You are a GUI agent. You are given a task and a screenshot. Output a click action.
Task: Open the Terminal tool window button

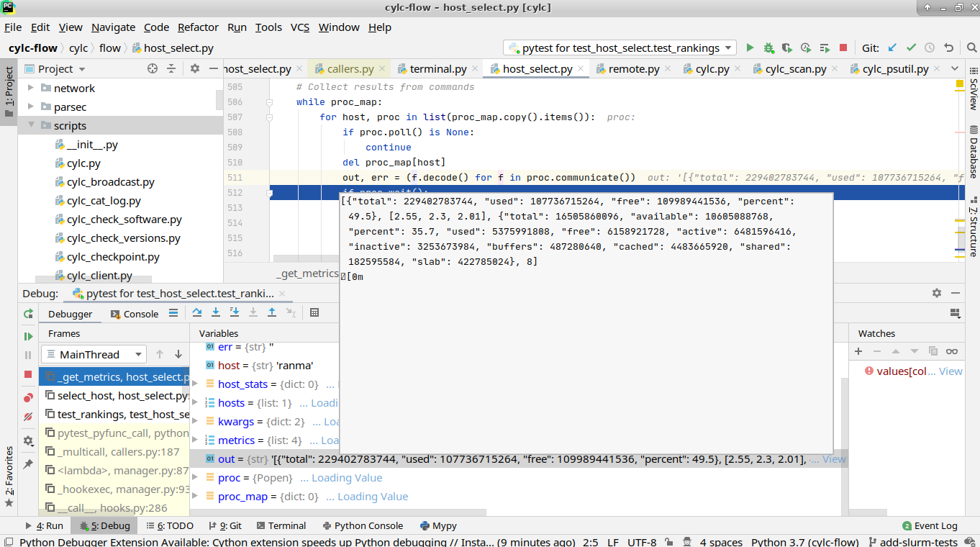tap(280, 525)
